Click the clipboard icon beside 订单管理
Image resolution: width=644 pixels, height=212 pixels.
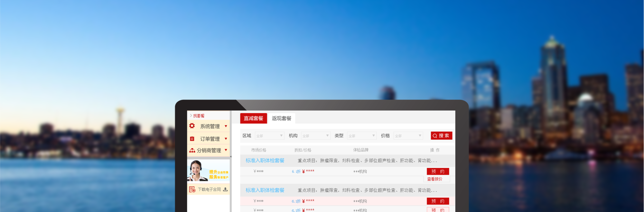tap(192, 139)
